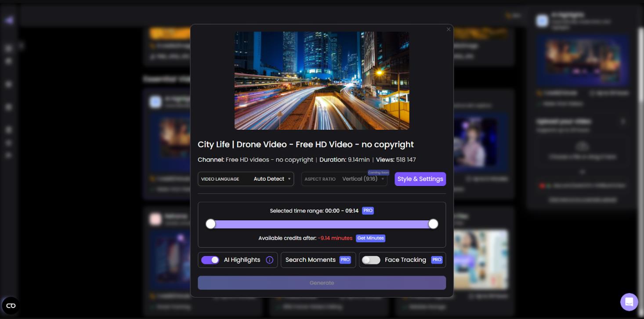The width and height of the screenshot is (644, 319).
Task: Click the right handle of the time range slider
Action: [x=433, y=224]
